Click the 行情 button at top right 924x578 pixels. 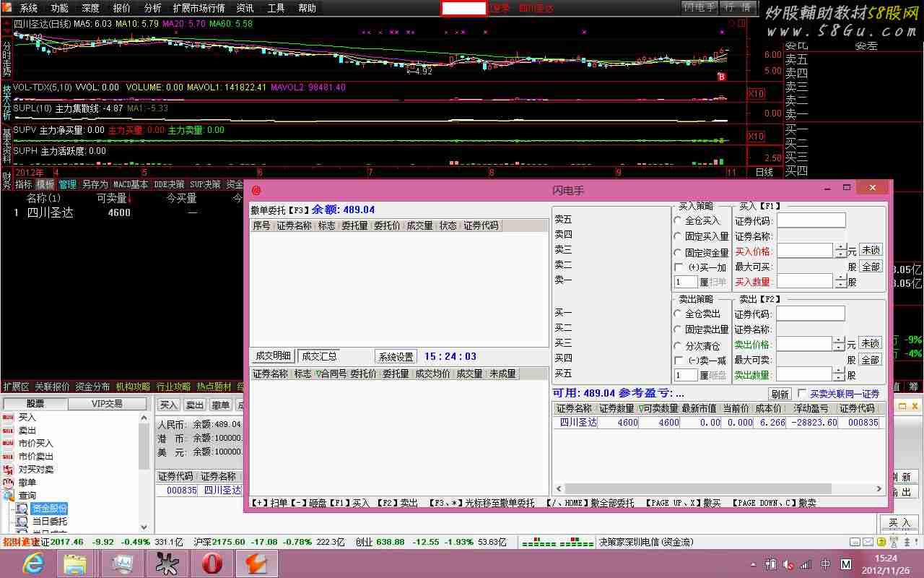738,7
